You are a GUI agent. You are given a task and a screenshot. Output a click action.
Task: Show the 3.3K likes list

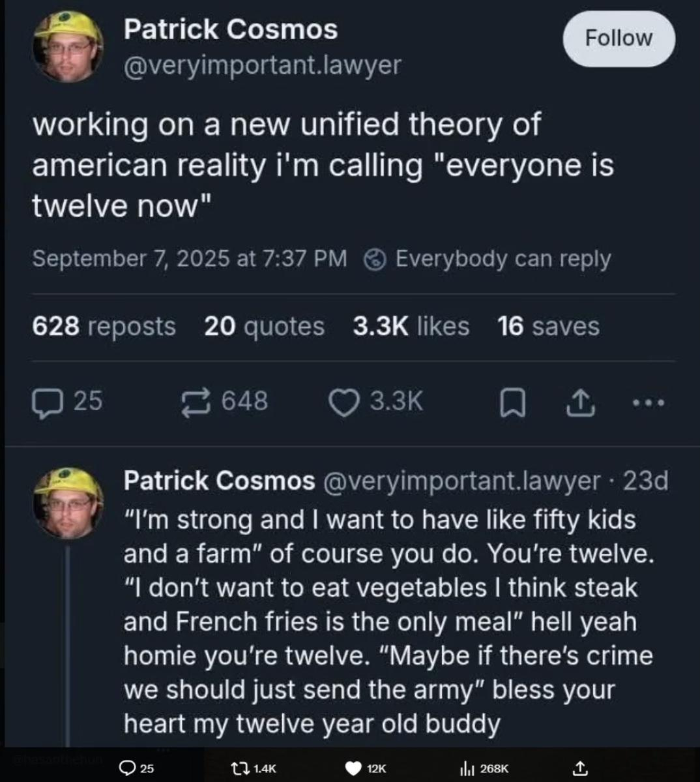click(x=411, y=326)
